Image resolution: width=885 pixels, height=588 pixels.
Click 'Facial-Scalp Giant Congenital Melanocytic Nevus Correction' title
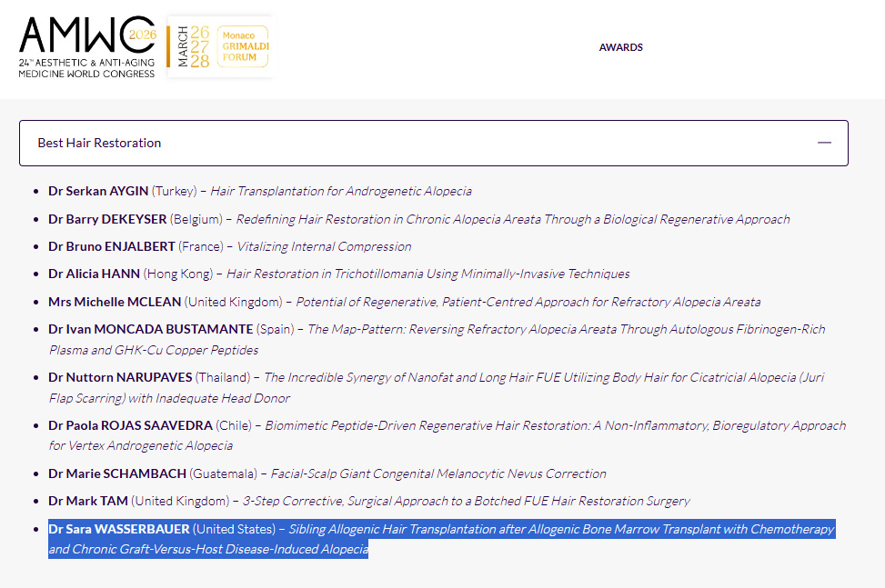point(439,473)
